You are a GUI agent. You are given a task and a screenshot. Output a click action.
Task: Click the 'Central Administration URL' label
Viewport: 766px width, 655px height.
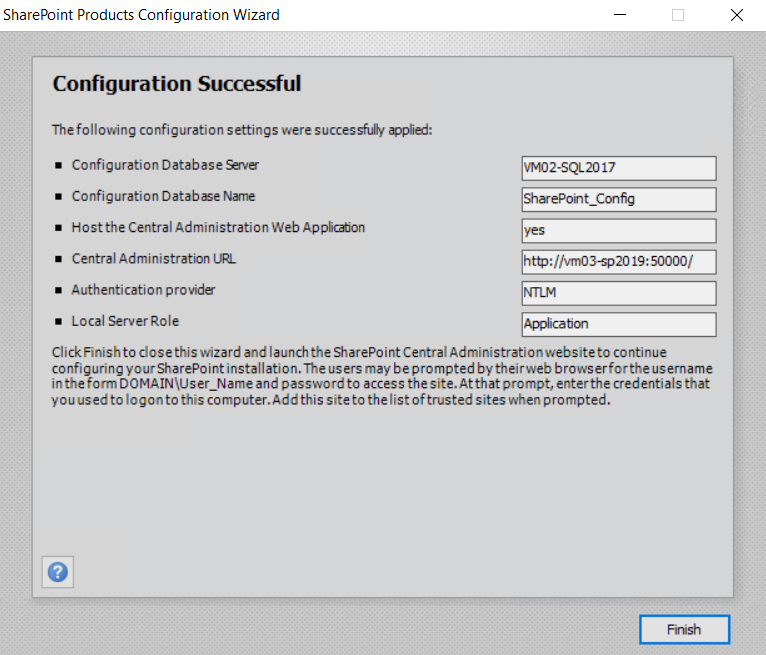[154, 259]
